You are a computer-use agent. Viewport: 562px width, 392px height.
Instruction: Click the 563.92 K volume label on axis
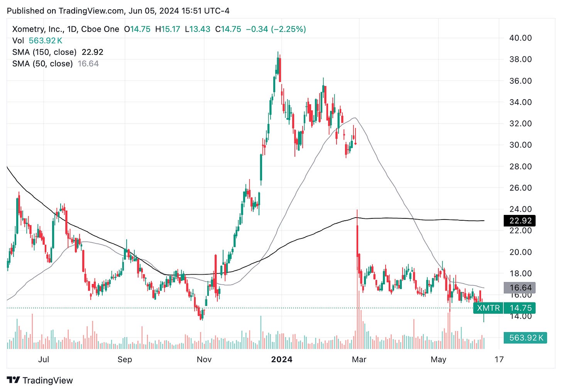click(x=525, y=338)
